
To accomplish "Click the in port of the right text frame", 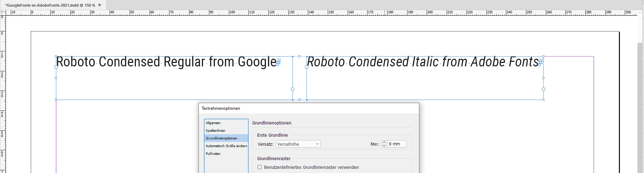I will (x=307, y=67).
